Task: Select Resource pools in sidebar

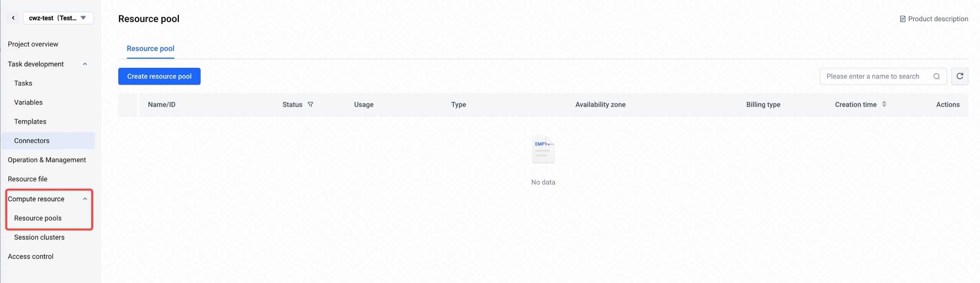Action: point(38,218)
